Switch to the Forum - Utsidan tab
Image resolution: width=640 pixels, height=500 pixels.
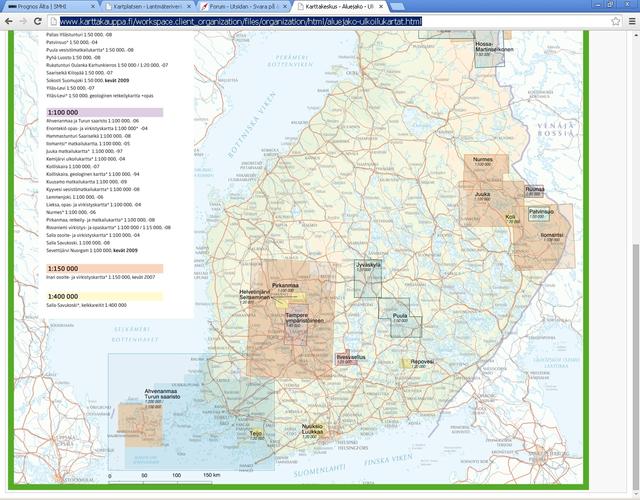click(243, 7)
